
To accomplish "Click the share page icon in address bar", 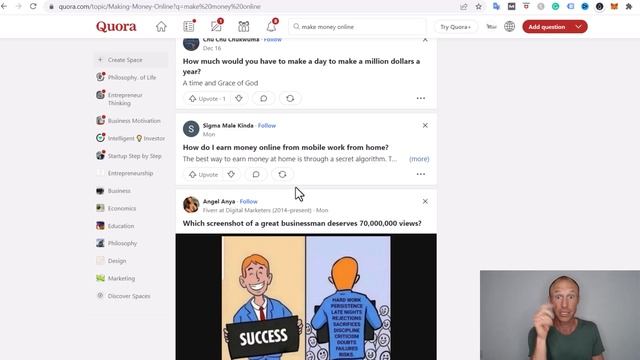I will [464, 7].
